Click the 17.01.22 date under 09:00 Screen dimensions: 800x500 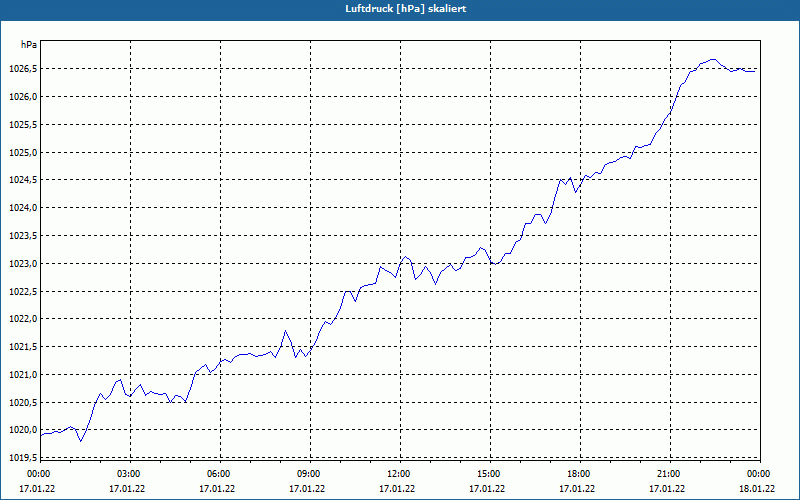(307, 489)
